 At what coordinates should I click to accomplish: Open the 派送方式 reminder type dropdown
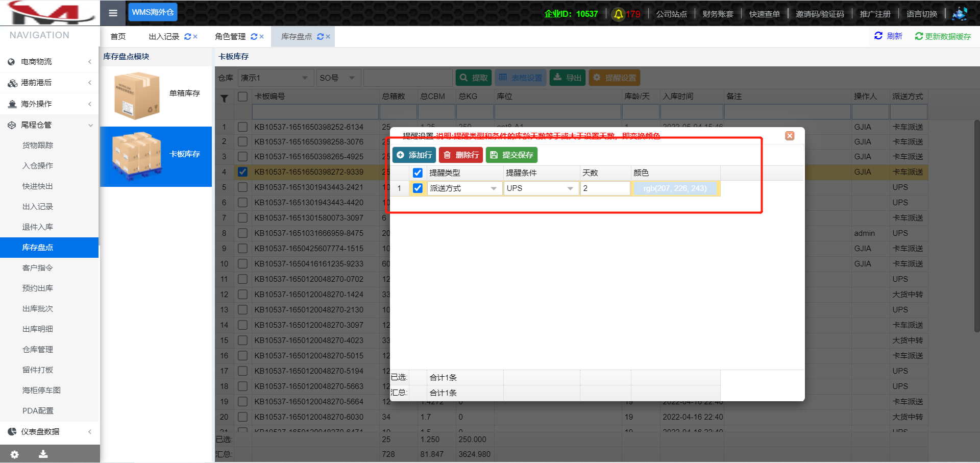coord(493,188)
